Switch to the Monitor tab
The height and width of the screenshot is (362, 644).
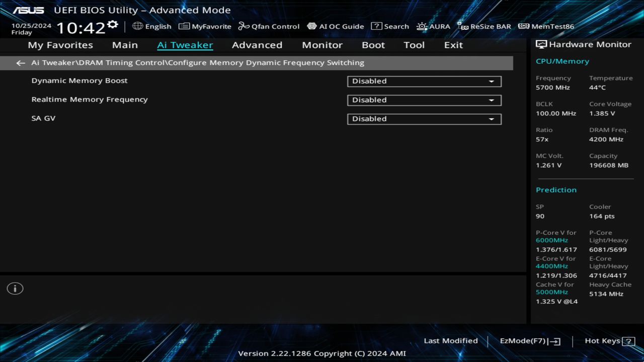tap(322, 45)
